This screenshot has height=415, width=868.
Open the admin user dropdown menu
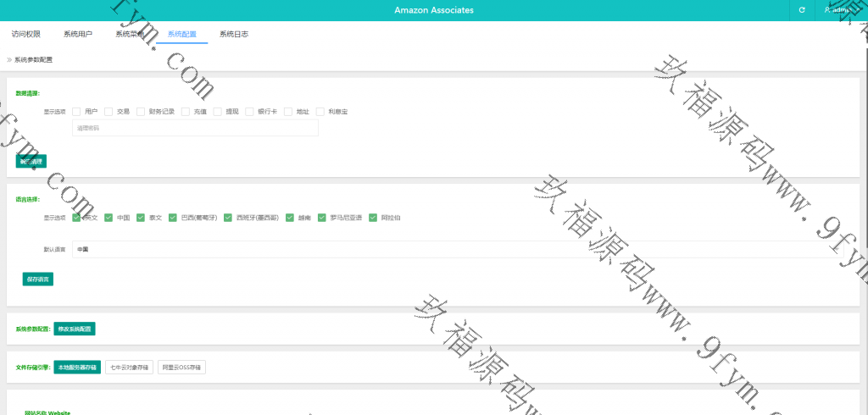click(839, 10)
